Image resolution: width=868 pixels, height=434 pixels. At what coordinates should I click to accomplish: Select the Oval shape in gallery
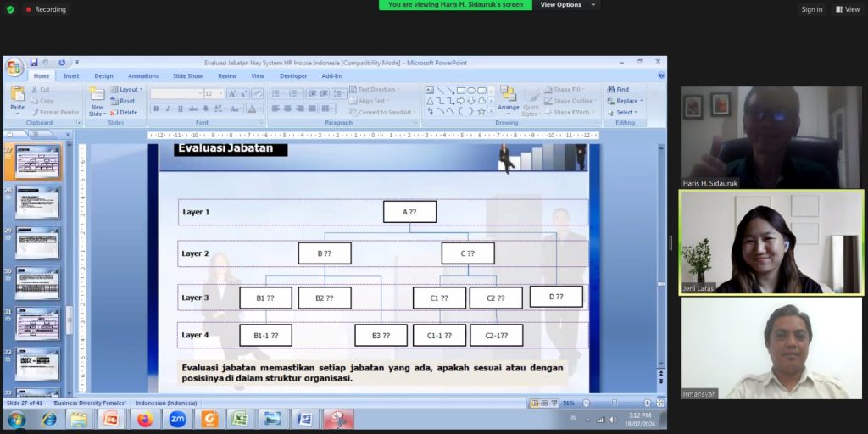click(471, 90)
